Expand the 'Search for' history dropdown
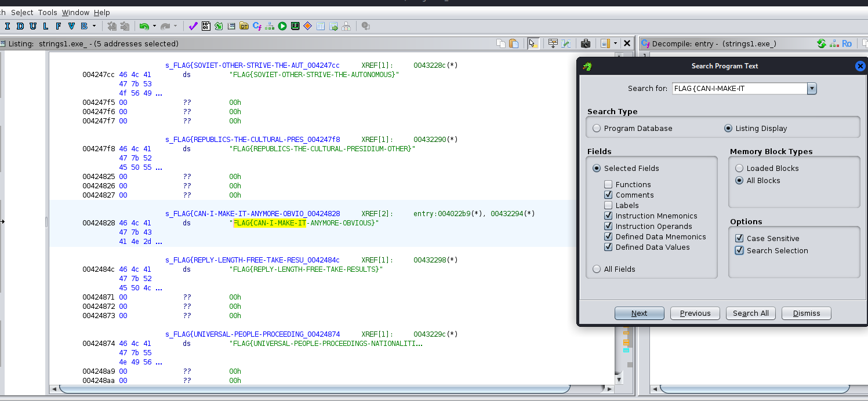The width and height of the screenshot is (868, 401). click(812, 89)
